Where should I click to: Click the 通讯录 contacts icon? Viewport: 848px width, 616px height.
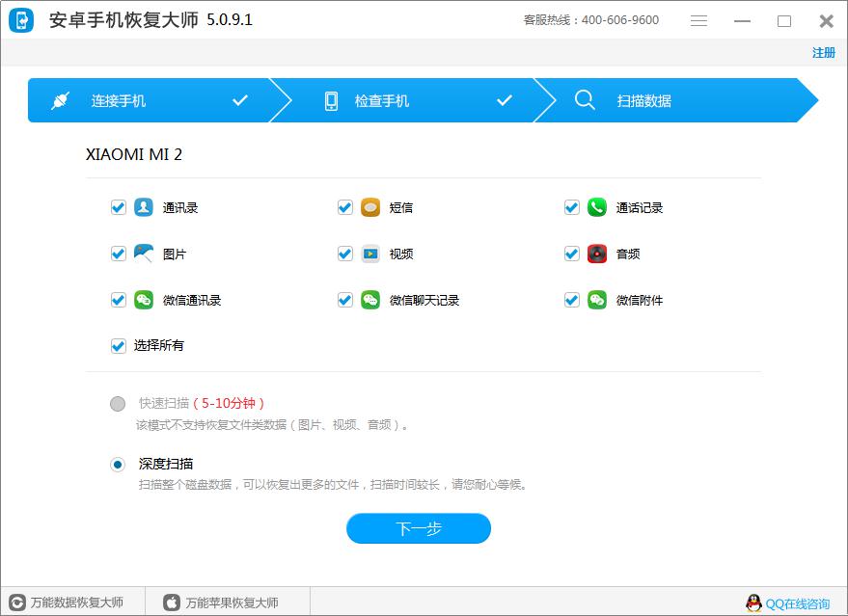[x=144, y=207]
